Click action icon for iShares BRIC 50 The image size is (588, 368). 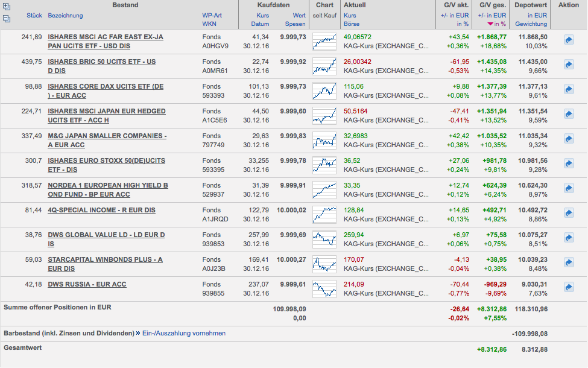[568, 65]
